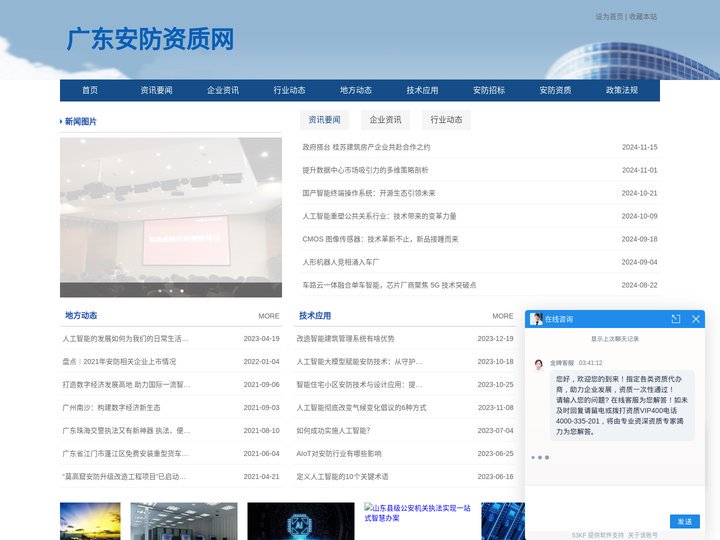
Task: Click the 53KF 提供软件支持 link
Action: pos(597,535)
